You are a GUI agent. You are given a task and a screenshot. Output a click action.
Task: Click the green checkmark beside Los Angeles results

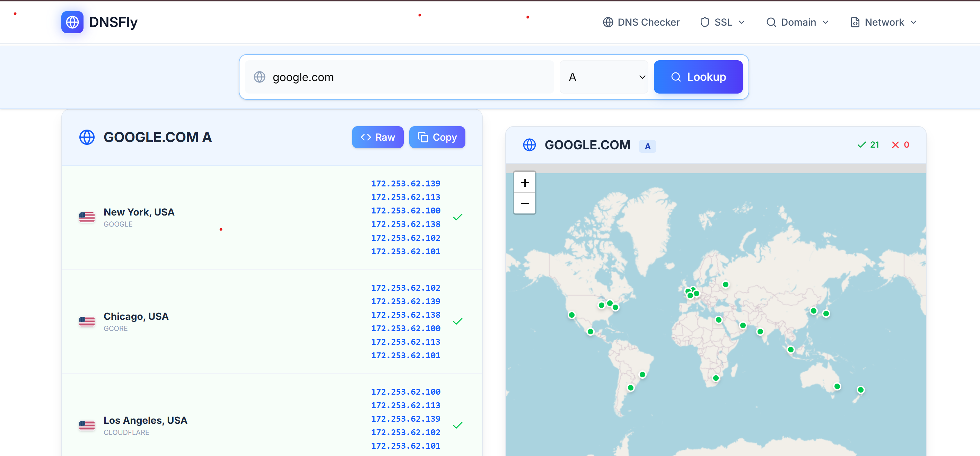click(458, 425)
